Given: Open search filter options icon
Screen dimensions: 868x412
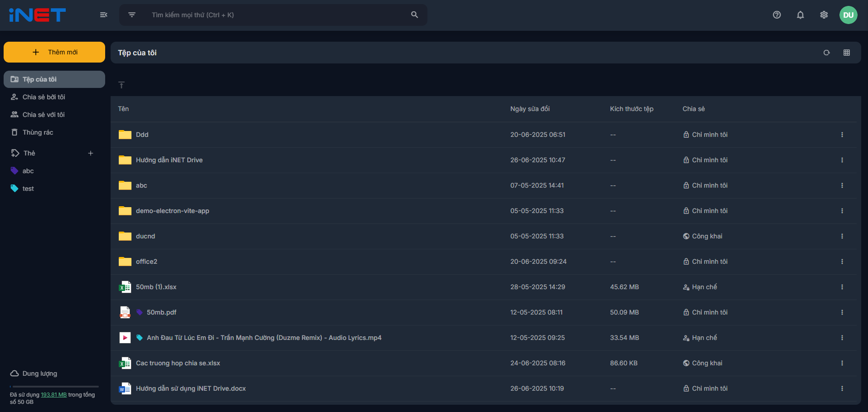Looking at the screenshot, I should 132,15.
